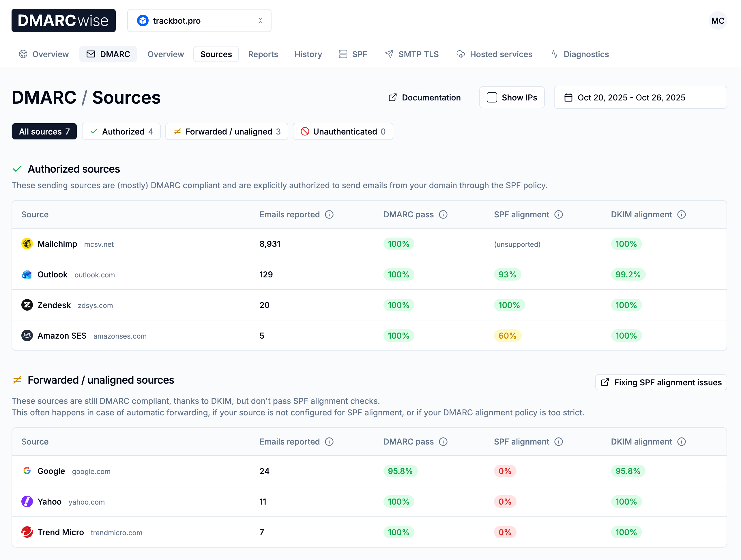Click the calendar icon in date range

pos(568,98)
